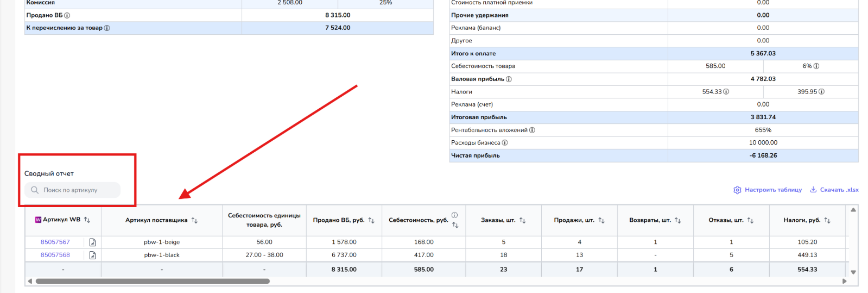Click info icon beside Рентабельность вложений
868x293 pixels.
point(532,130)
